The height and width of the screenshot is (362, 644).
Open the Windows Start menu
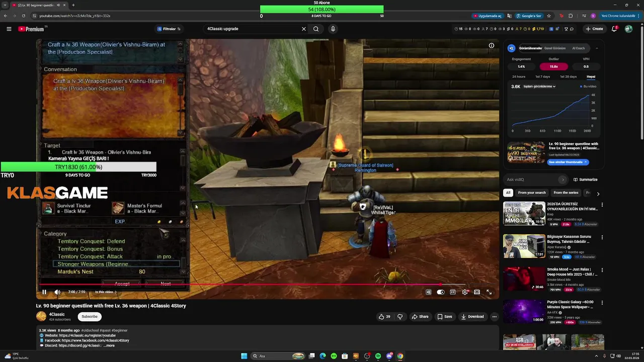[244, 356]
